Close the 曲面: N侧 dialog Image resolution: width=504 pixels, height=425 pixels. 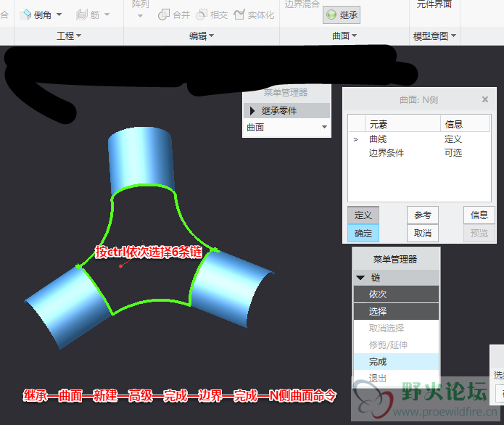pos(485,99)
